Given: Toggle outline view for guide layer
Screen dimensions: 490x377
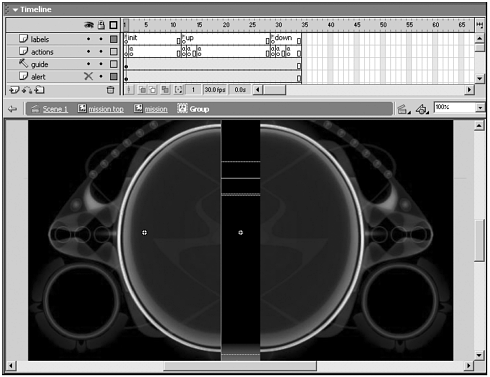Looking at the screenshot, I should pyautogui.click(x=114, y=64).
